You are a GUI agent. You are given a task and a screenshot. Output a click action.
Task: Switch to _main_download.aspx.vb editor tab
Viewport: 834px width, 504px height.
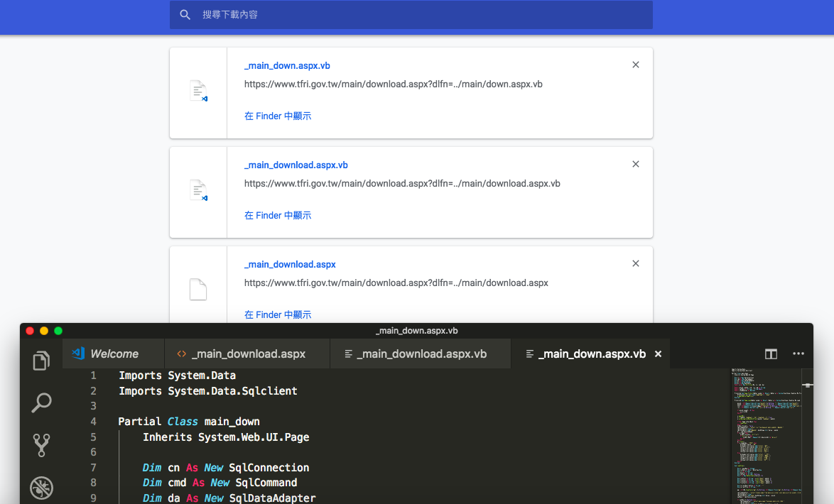(421, 354)
